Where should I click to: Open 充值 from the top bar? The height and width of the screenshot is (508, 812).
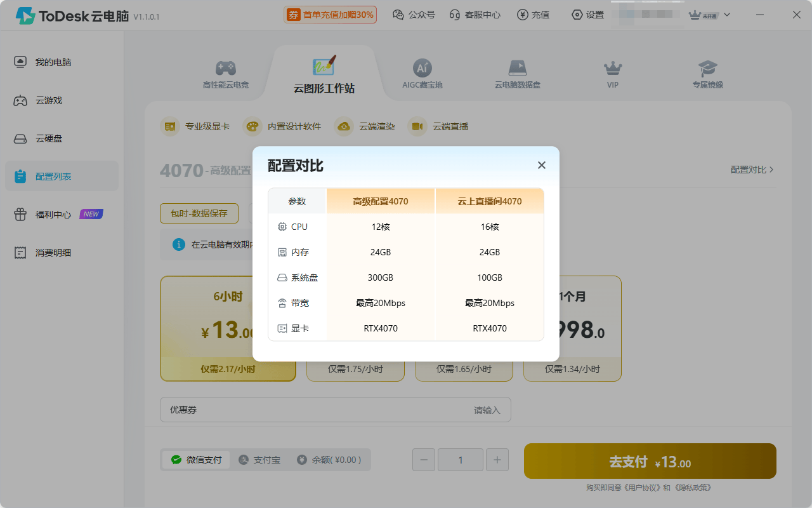click(533, 15)
